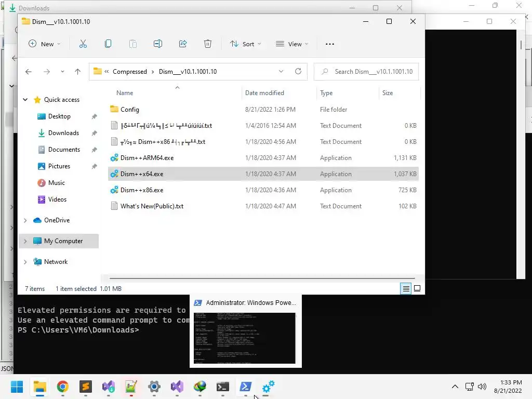Collapse Quick access tree node
Image resolution: width=532 pixels, height=399 pixels.
25,99
